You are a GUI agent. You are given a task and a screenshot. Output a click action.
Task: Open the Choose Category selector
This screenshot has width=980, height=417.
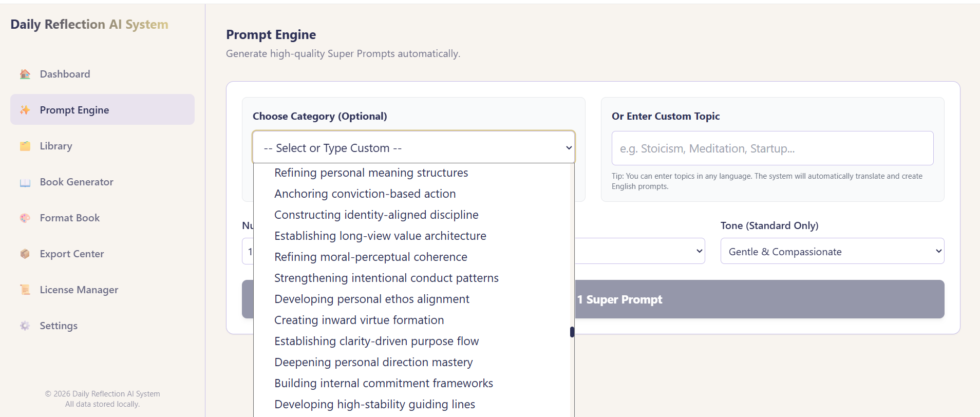point(413,147)
